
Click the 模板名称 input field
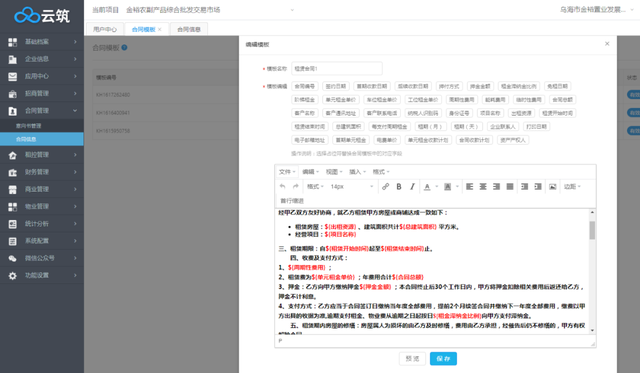point(337,69)
